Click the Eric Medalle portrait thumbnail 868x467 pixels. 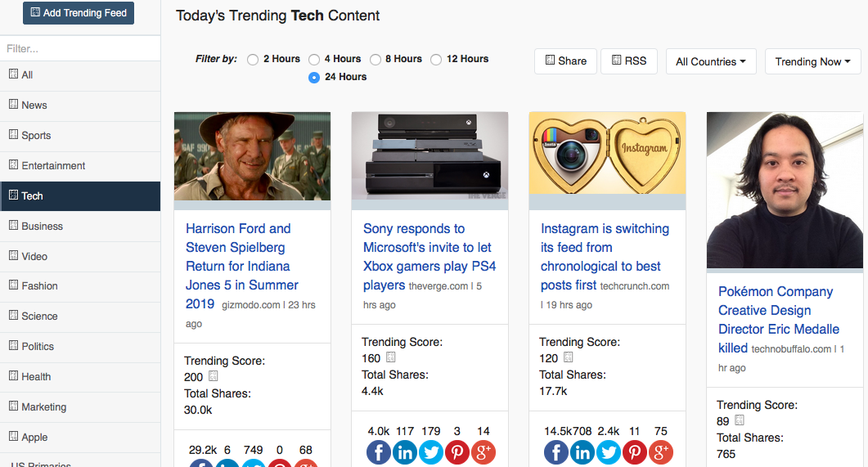point(785,191)
